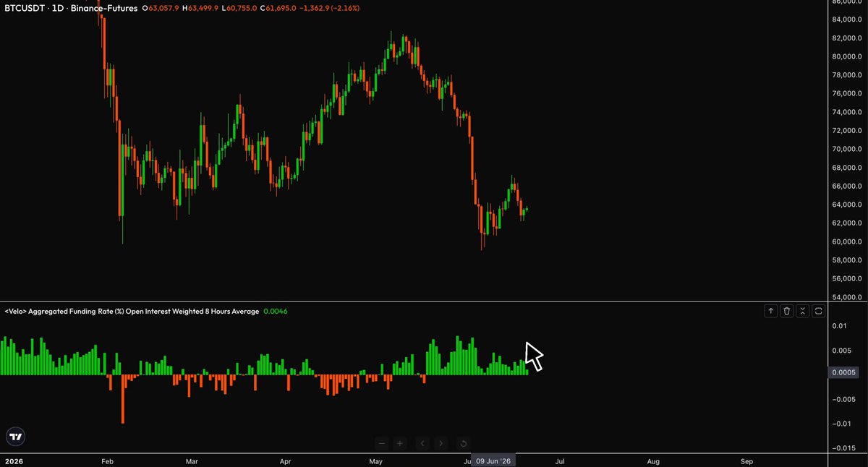Click the −0.01 funding axis label
This screenshot has width=868, height=467.
coord(840,424)
